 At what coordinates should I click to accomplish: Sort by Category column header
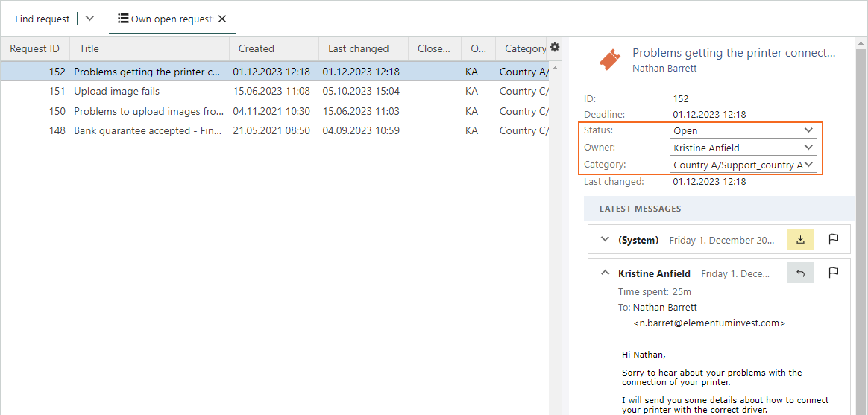point(521,48)
